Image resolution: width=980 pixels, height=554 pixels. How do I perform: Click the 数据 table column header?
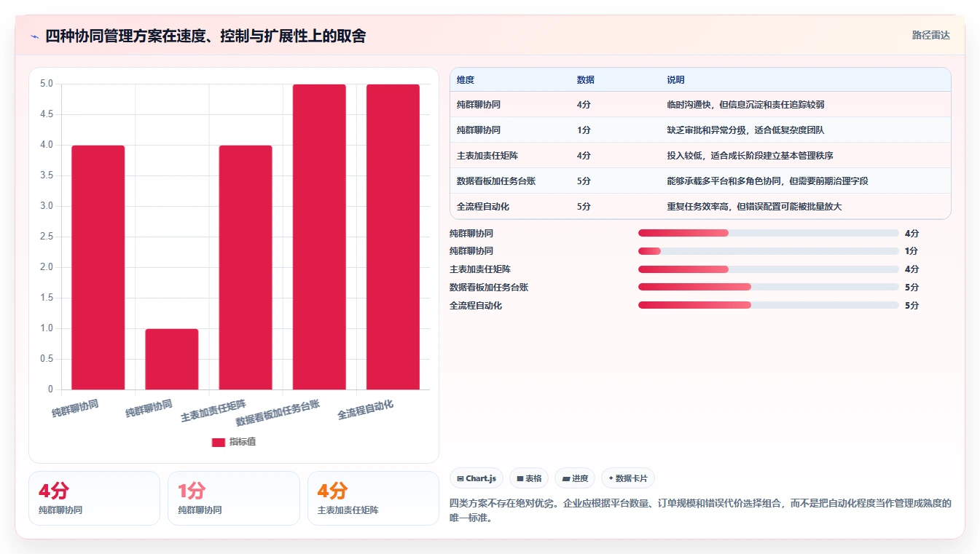[586, 80]
